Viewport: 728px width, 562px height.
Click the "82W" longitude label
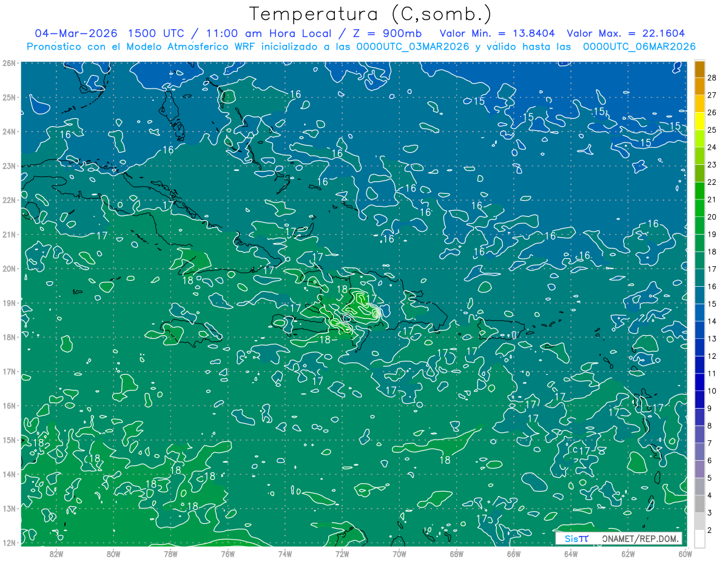pos(56,554)
